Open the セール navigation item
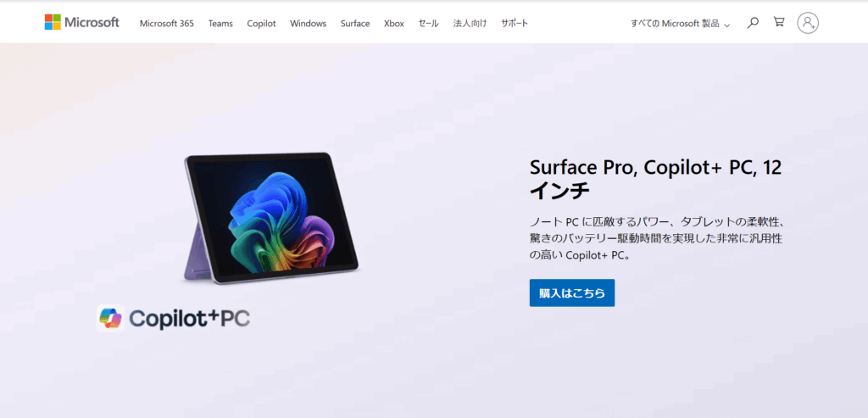 [428, 23]
